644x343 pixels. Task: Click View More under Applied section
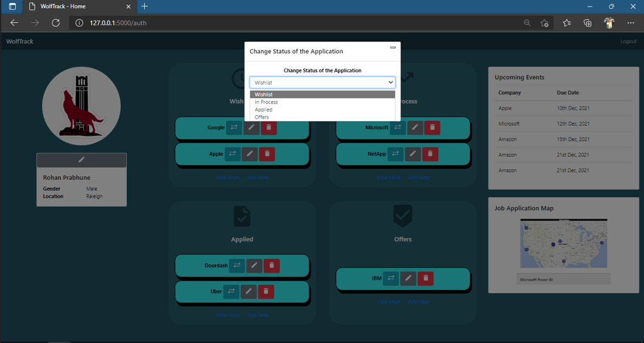click(x=228, y=315)
